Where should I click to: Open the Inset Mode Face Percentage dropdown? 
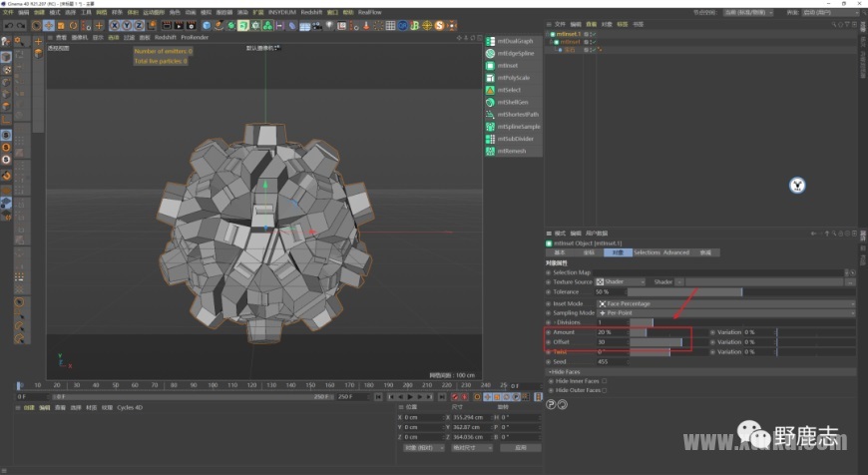726,303
